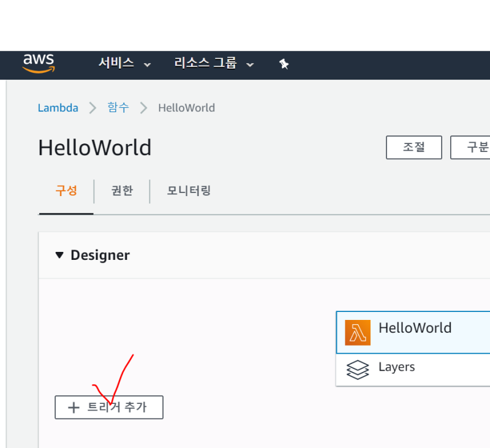Open the 리소스 그룹 menu
Screen dimensions: 490x448
click(x=205, y=63)
